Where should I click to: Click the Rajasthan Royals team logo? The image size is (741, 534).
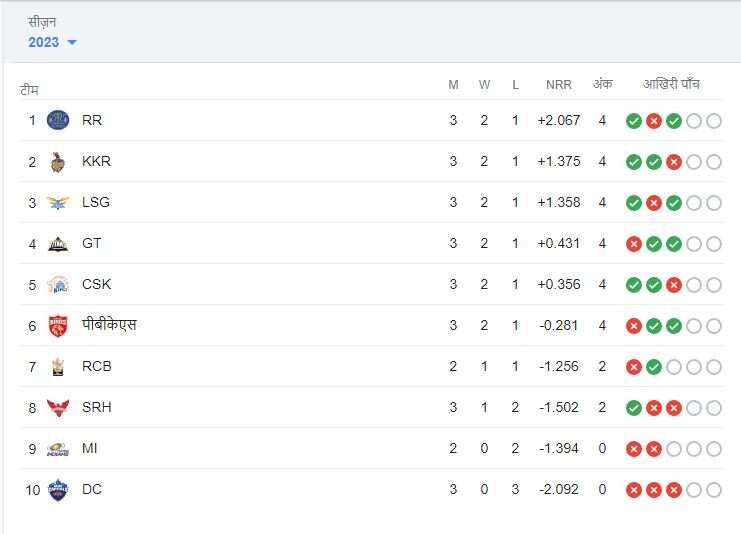pos(58,120)
